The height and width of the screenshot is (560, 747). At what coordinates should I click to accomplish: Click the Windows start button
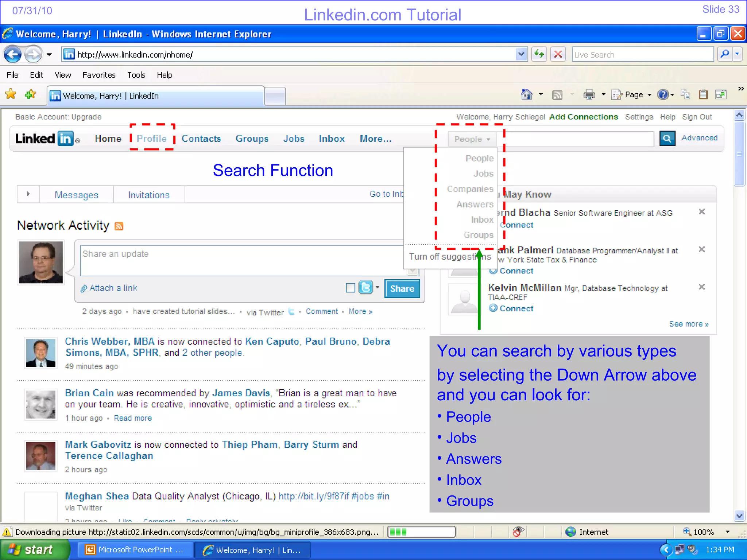click(35, 550)
